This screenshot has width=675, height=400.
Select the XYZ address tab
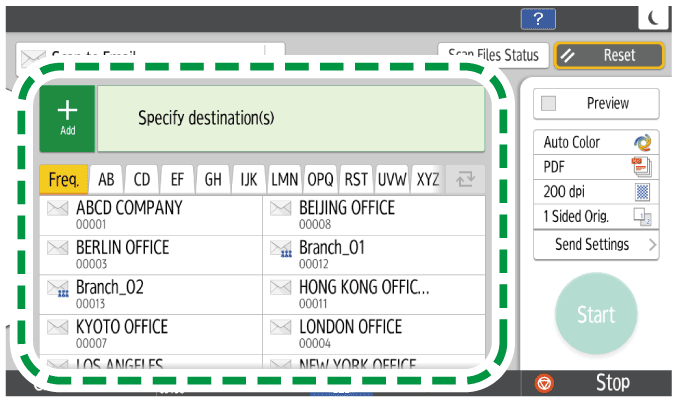click(427, 180)
